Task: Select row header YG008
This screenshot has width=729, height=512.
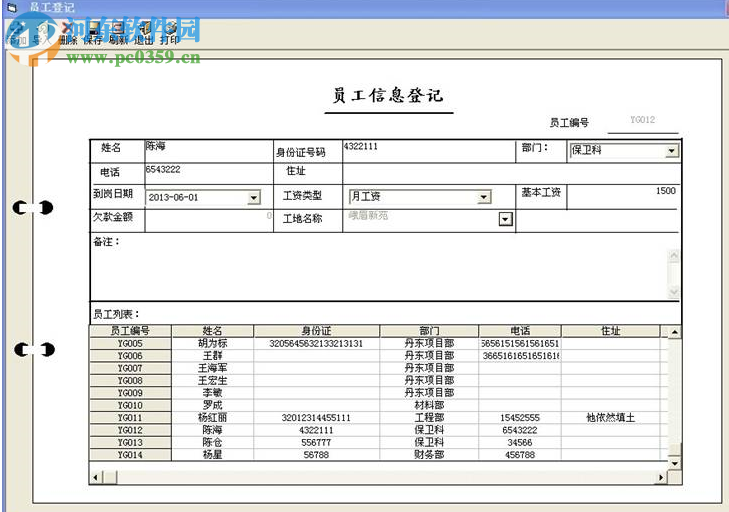Action: click(x=130, y=380)
